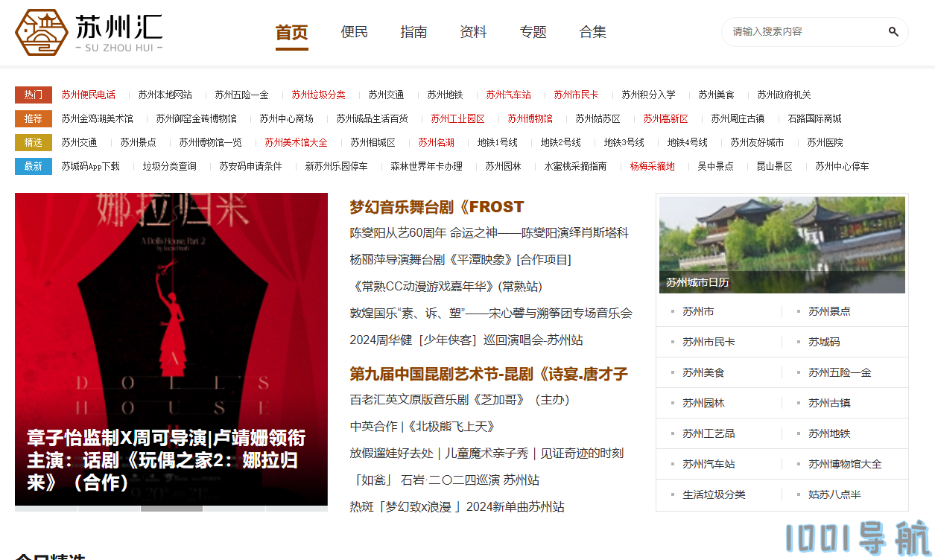
Task: Focus the 请输入搜索内容 search box
Action: click(x=805, y=32)
